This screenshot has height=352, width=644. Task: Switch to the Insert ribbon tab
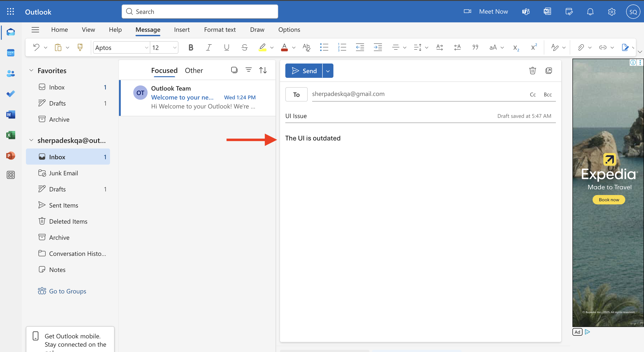[182, 30]
